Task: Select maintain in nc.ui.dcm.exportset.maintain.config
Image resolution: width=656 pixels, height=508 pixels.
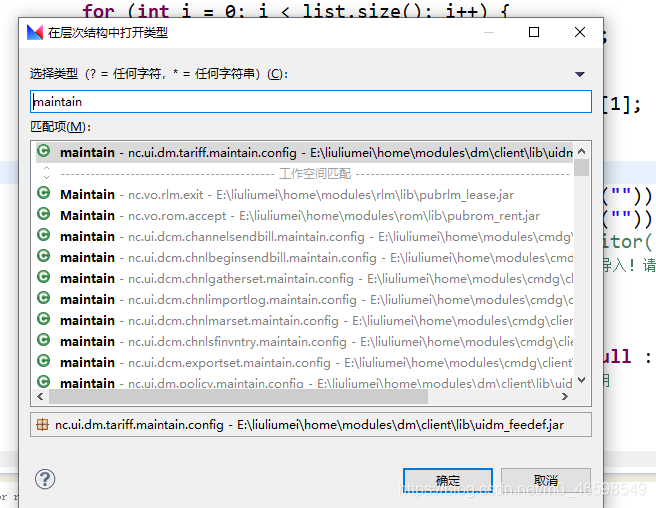Action: pos(304,362)
